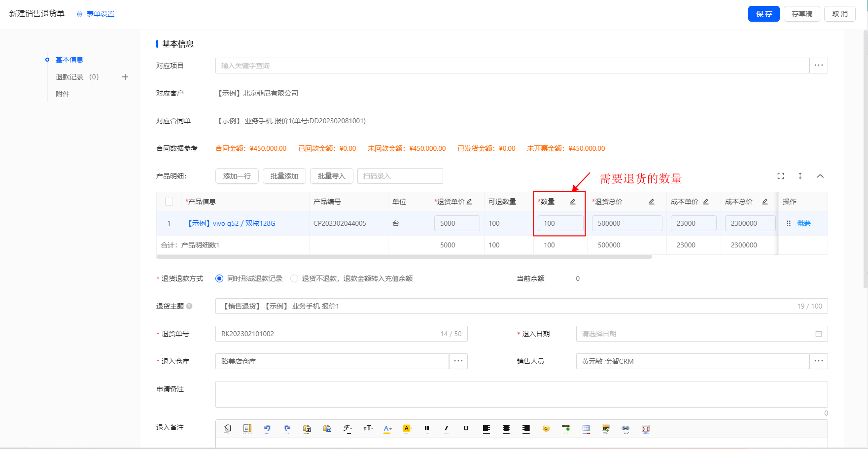Open the 退入日期 date picker field
The image size is (868, 449).
(702, 334)
